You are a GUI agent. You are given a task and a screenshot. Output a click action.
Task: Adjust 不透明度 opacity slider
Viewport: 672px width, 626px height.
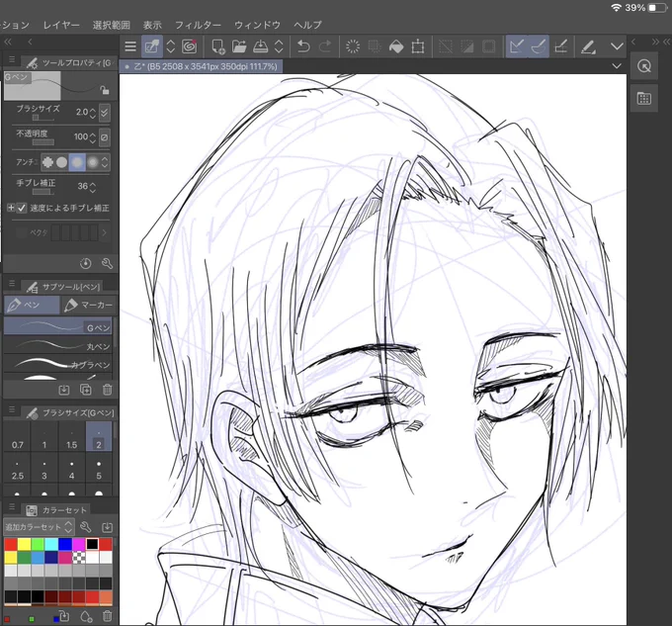[x=42, y=142]
